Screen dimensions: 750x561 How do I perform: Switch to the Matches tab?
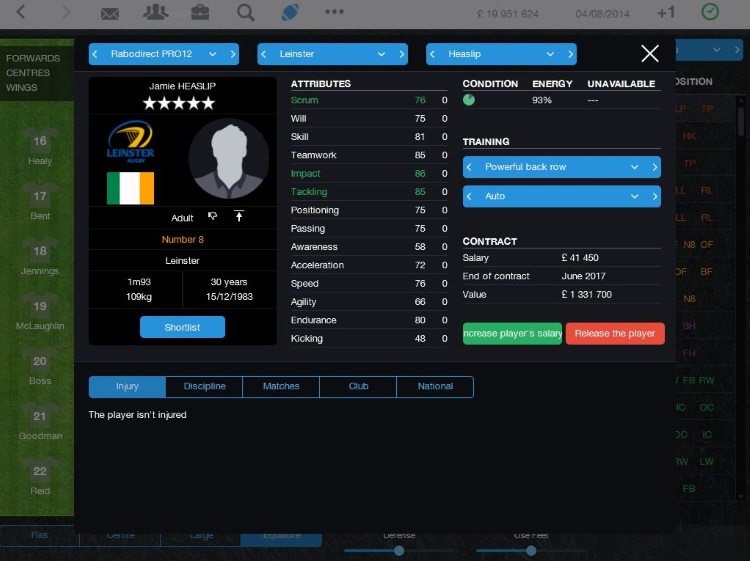[x=281, y=386]
